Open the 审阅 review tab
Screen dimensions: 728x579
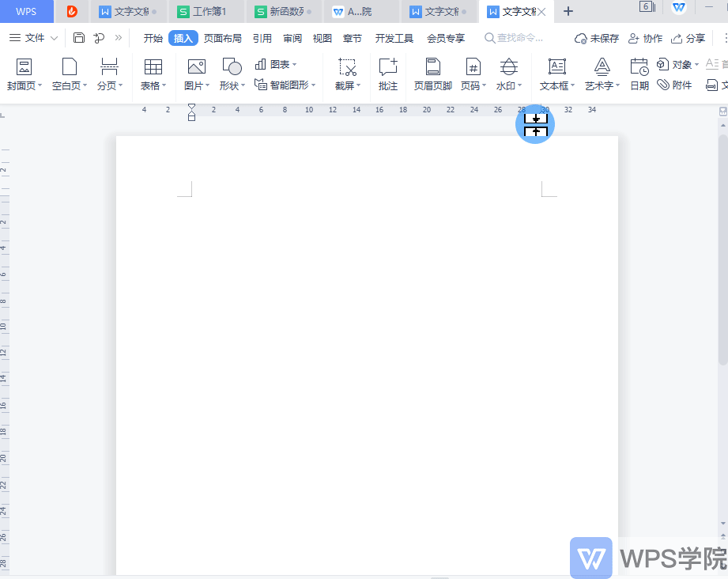[x=292, y=38]
